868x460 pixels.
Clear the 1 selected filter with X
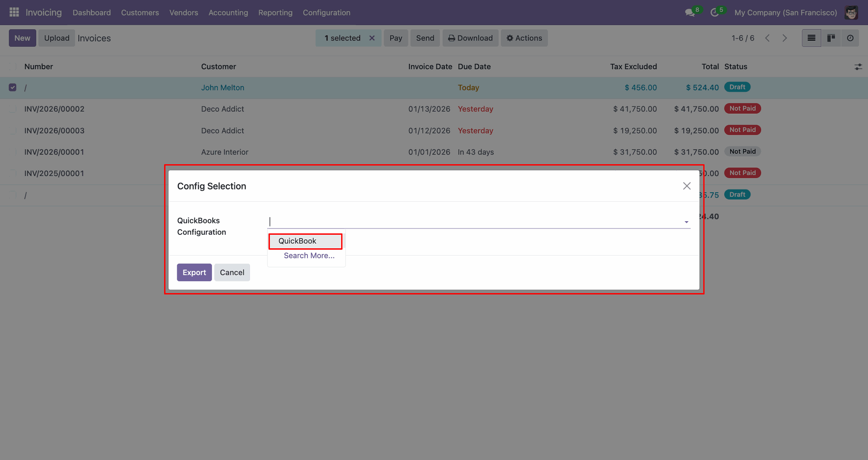pyautogui.click(x=372, y=38)
